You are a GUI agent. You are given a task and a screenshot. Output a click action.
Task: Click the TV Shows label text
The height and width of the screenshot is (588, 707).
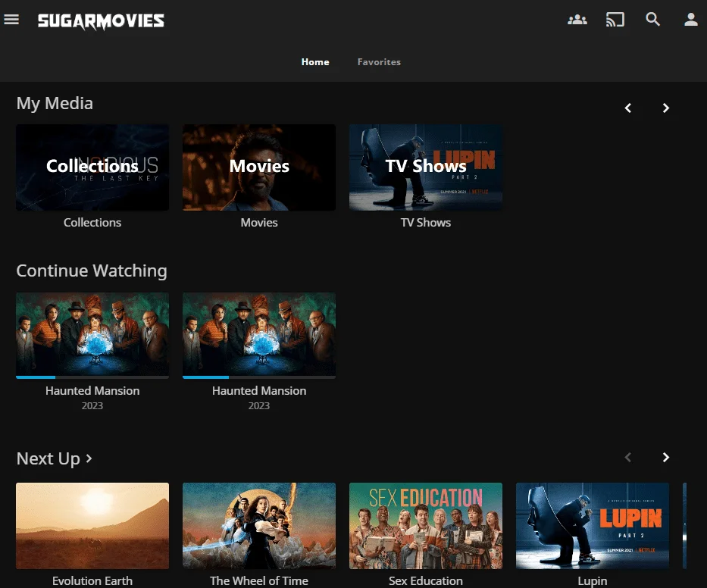pyautogui.click(x=426, y=222)
